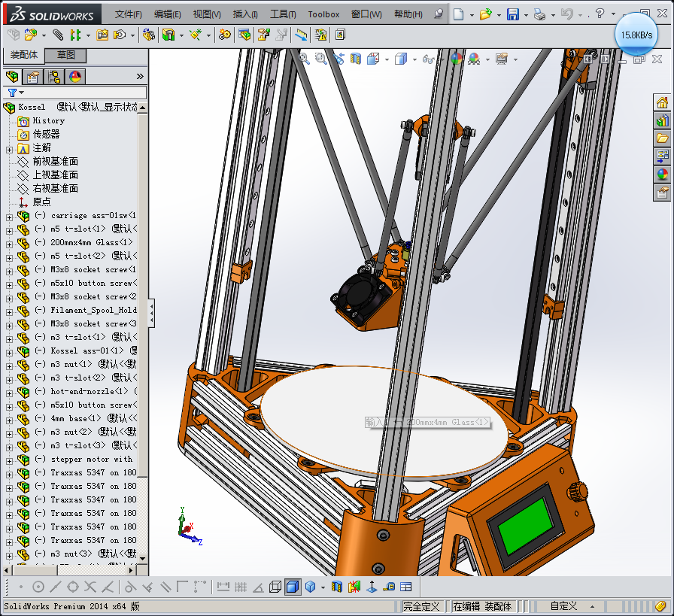Toggle wireframe cube display style
The image size is (674, 616).
pos(275,587)
